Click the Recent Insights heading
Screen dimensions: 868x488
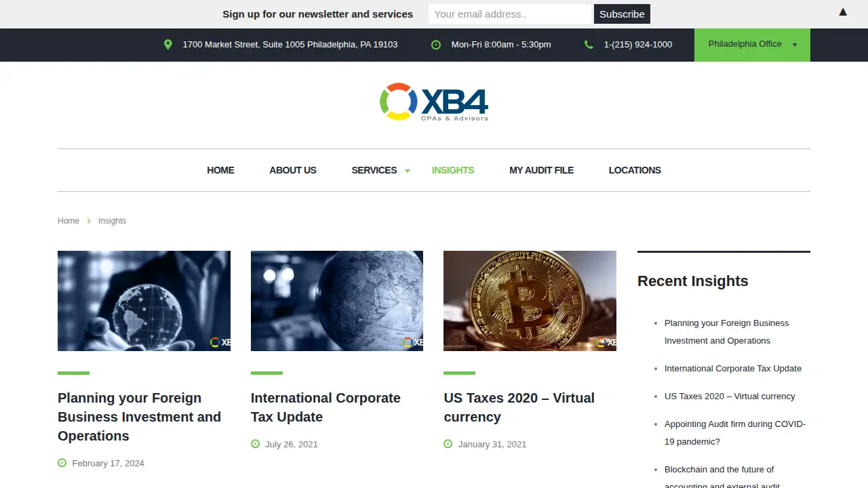point(693,281)
